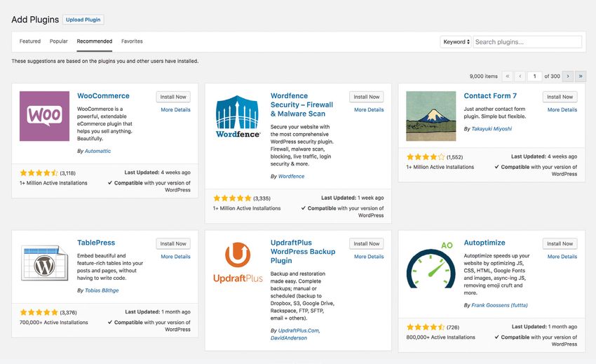View More Details for Wordfence
The image size is (596, 364).
pyautogui.click(x=369, y=109)
